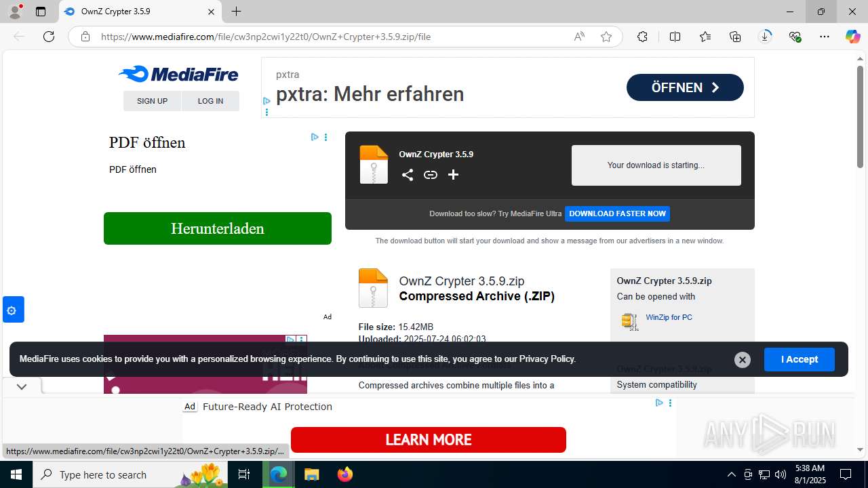868x488 pixels.
Task: Click the green Herunterladen button
Action: pos(218,228)
